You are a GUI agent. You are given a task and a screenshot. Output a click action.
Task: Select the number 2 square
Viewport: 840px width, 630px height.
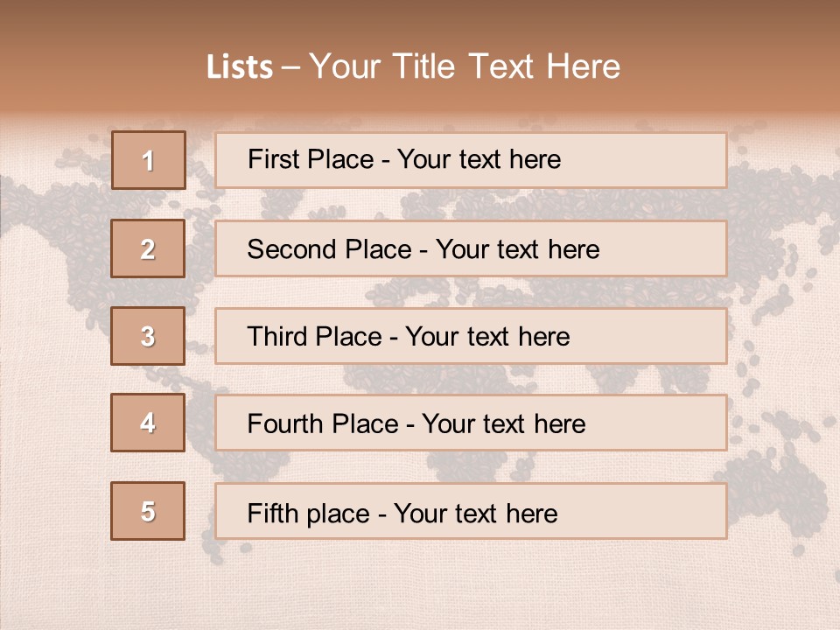(148, 248)
